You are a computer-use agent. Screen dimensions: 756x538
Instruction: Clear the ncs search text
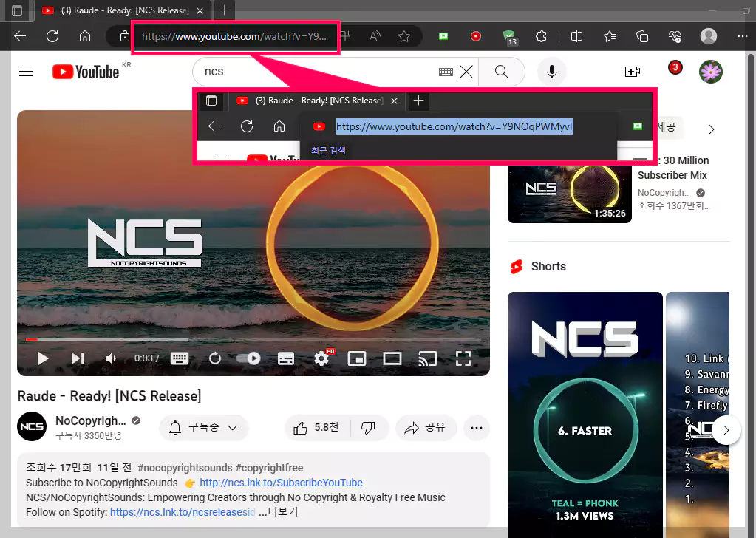pyautogui.click(x=466, y=72)
